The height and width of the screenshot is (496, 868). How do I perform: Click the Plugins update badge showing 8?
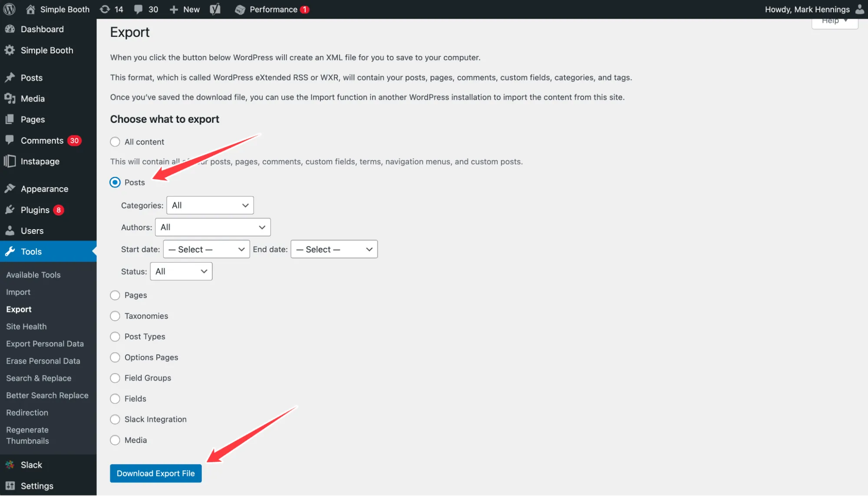59,210
